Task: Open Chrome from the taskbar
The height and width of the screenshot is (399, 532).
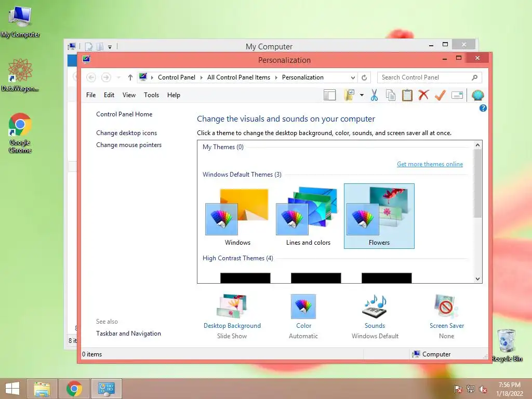Action: [x=74, y=389]
